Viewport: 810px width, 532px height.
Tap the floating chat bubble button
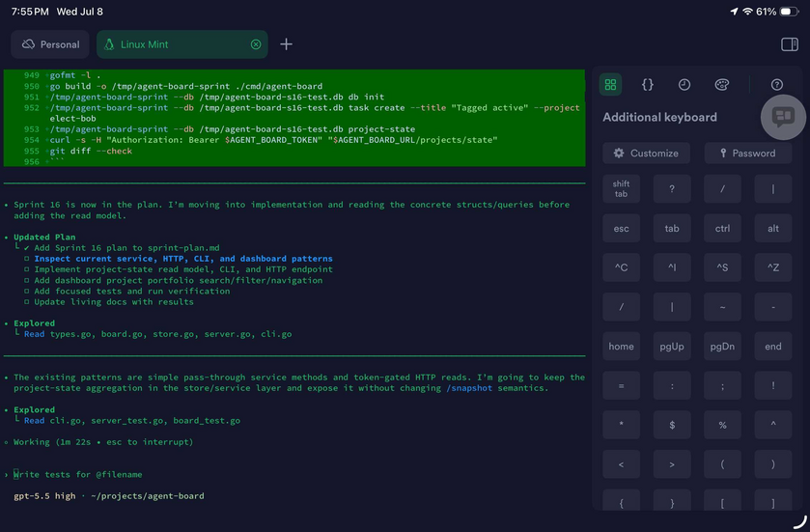pyautogui.click(x=783, y=117)
